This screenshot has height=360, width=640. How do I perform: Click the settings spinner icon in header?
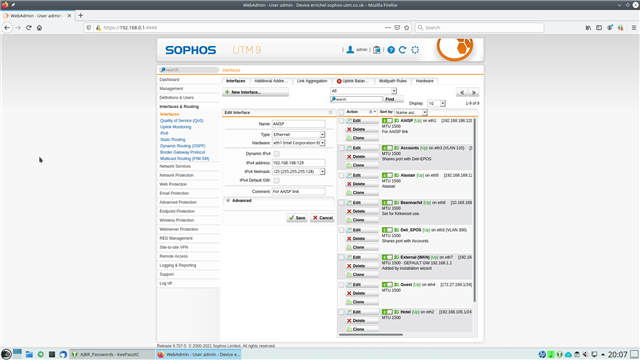click(x=415, y=50)
